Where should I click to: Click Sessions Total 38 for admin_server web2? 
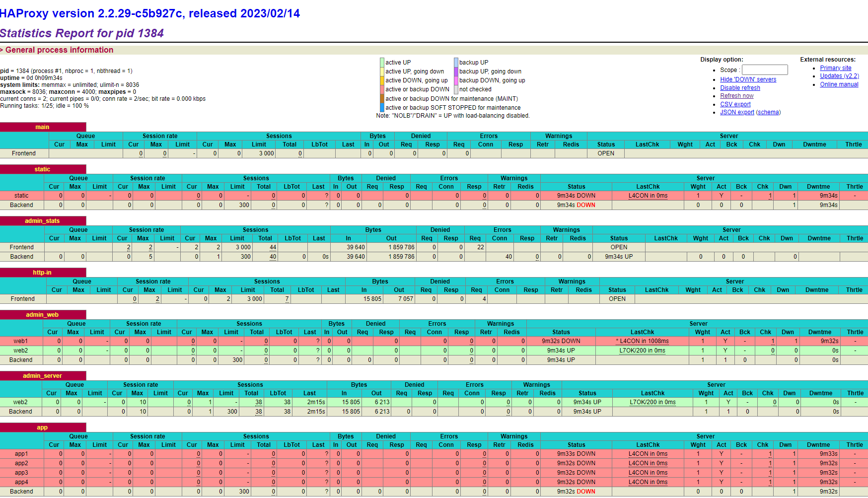pos(259,402)
